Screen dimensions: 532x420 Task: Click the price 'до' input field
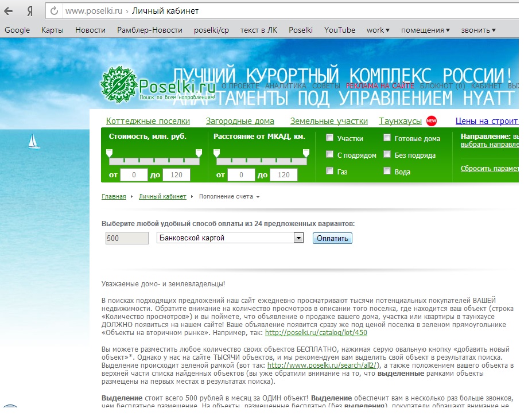coord(176,175)
